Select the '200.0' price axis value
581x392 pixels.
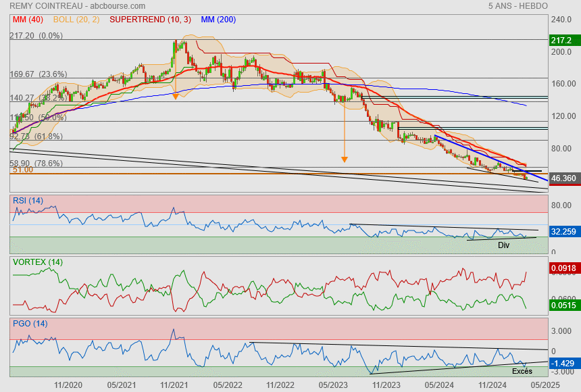561,52
